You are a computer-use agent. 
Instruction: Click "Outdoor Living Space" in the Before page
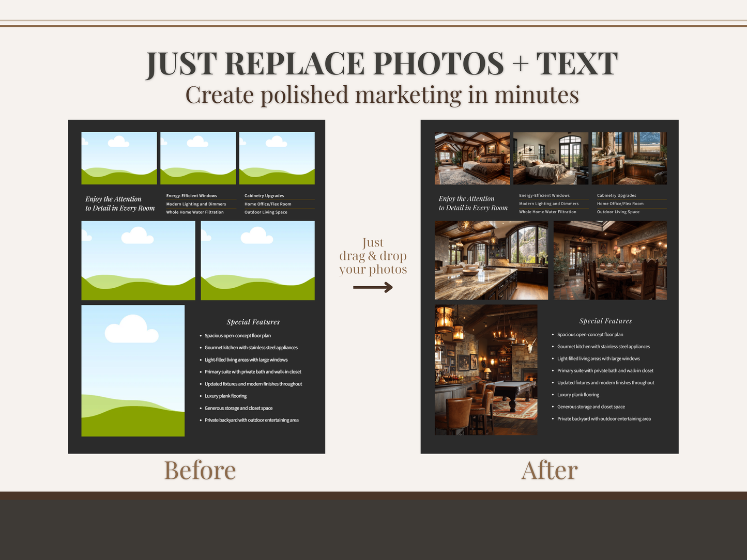point(266,212)
